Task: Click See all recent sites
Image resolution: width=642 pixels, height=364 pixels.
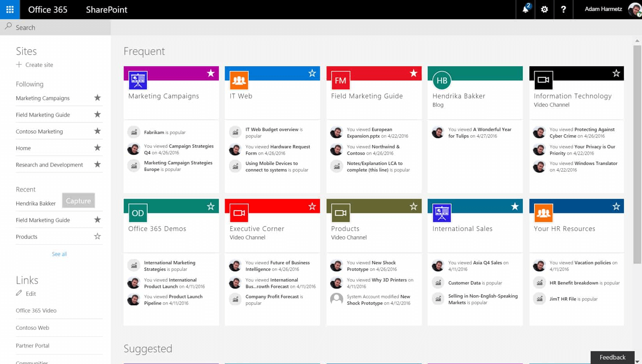Action: [59, 254]
